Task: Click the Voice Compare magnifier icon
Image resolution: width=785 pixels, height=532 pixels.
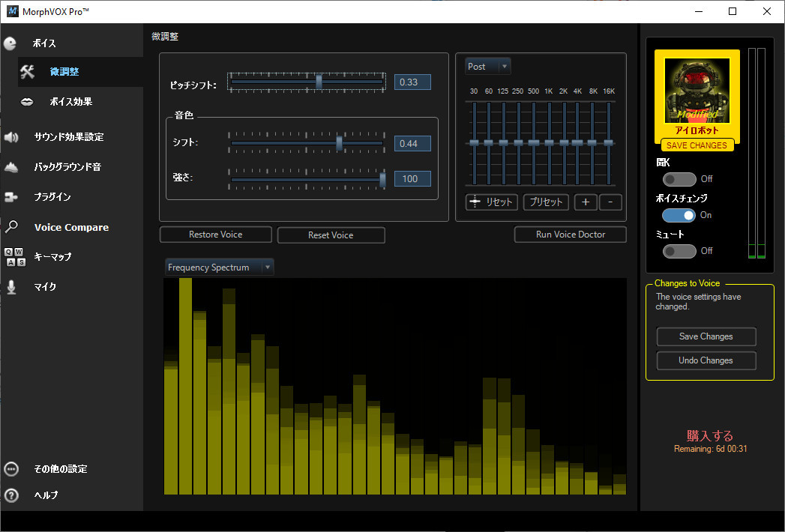Action: pos(11,227)
